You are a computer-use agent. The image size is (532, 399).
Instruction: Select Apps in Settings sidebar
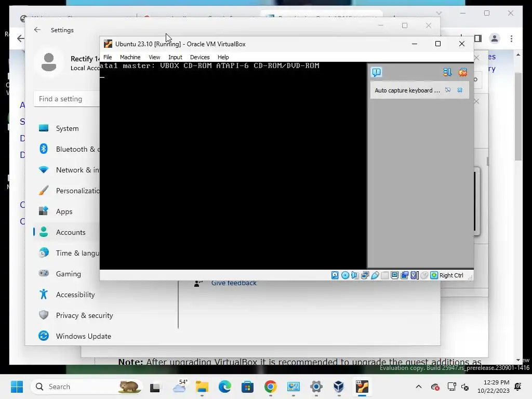[67, 211]
